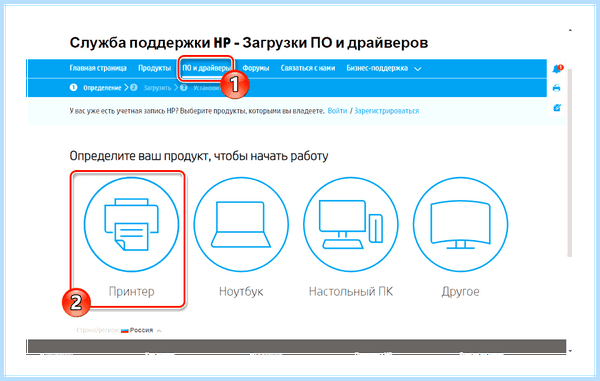Select the Принтер product icon
The width and height of the screenshot is (600, 381).
click(131, 224)
